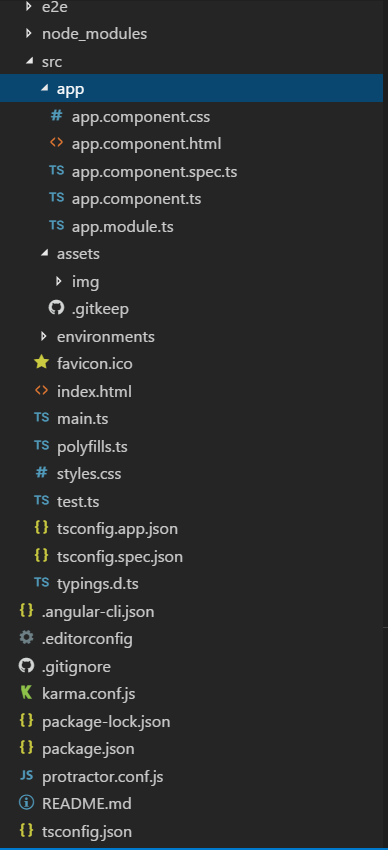This screenshot has height=850, width=388.
Task: Expand the e2e folder arrow
Action: click(x=29, y=6)
